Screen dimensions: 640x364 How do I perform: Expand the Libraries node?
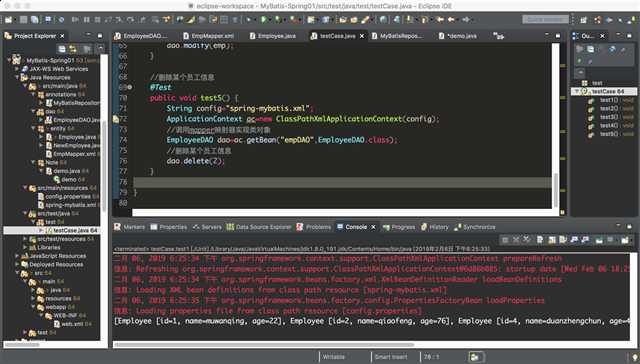[x=25, y=247]
